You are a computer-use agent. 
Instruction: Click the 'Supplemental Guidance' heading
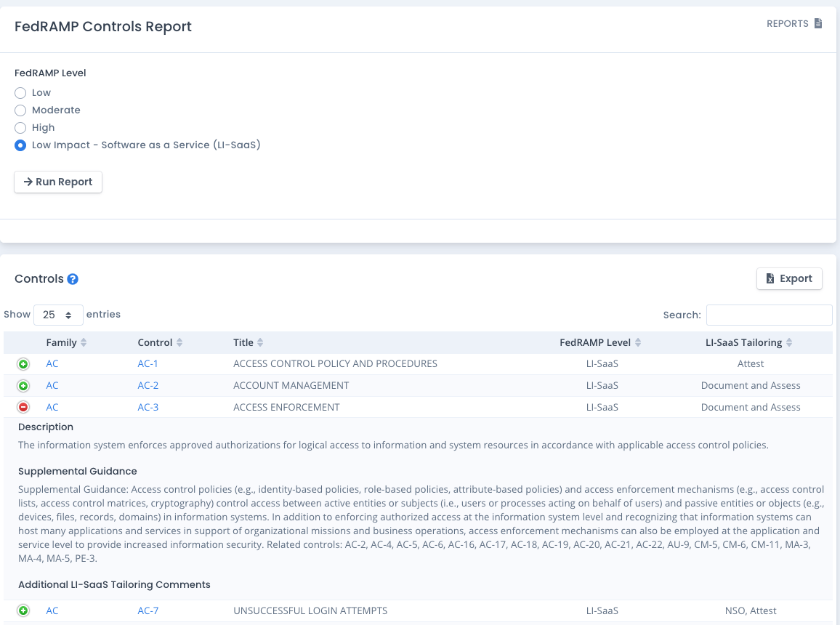(78, 472)
